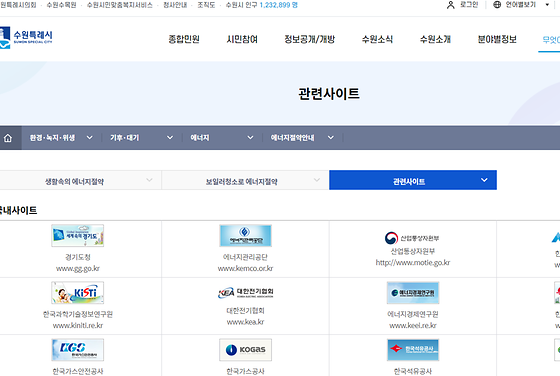Expand the 언어별보기 language dropdown arrow
The image size is (560, 376).
547,5
